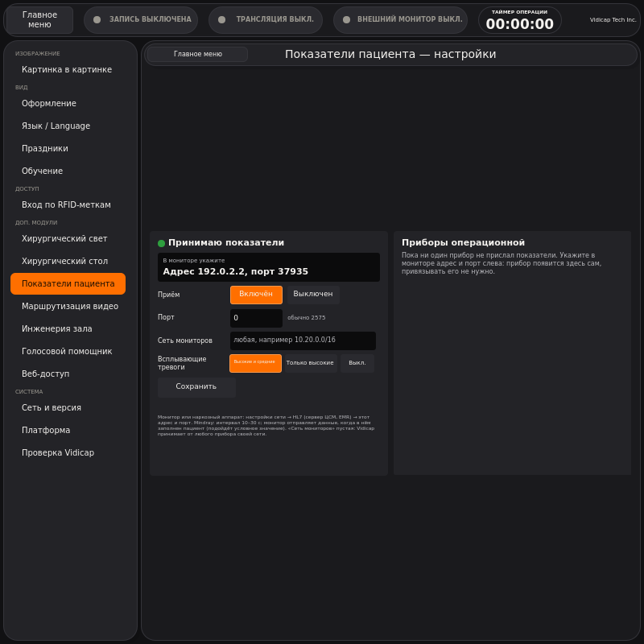Open Вход по RFID-меткам settings
Image resolution: width=644 pixels, height=644 pixels.
(68, 204)
